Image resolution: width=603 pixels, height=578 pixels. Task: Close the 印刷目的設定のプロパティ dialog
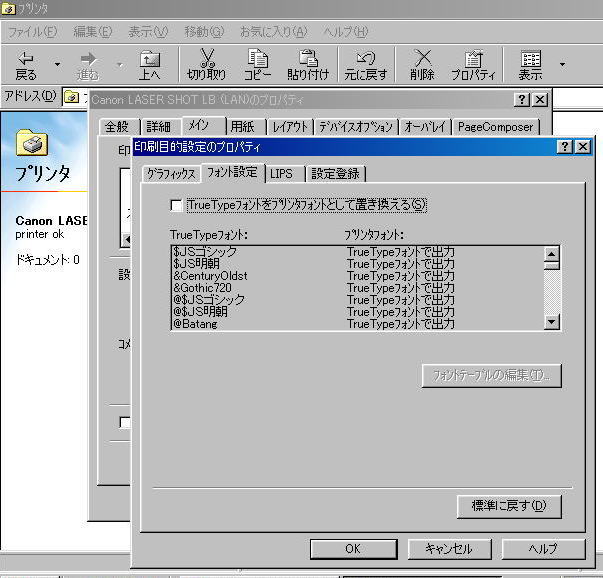pos(582,147)
